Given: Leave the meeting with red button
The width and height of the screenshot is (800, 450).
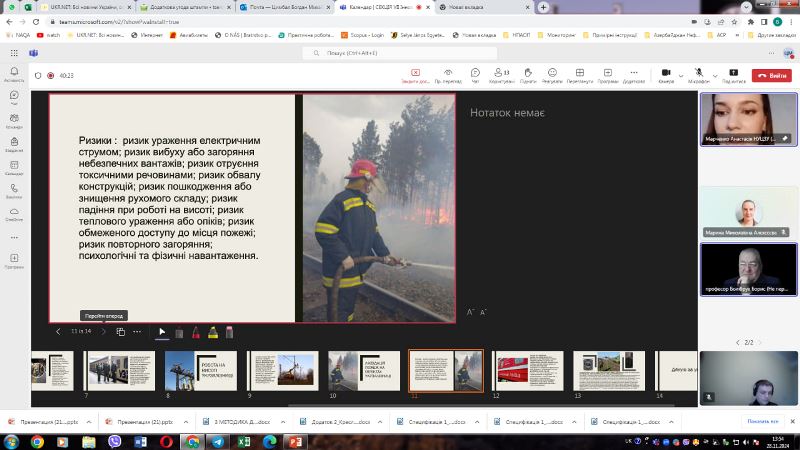Looking at the screenshot, I should (771, 76).
